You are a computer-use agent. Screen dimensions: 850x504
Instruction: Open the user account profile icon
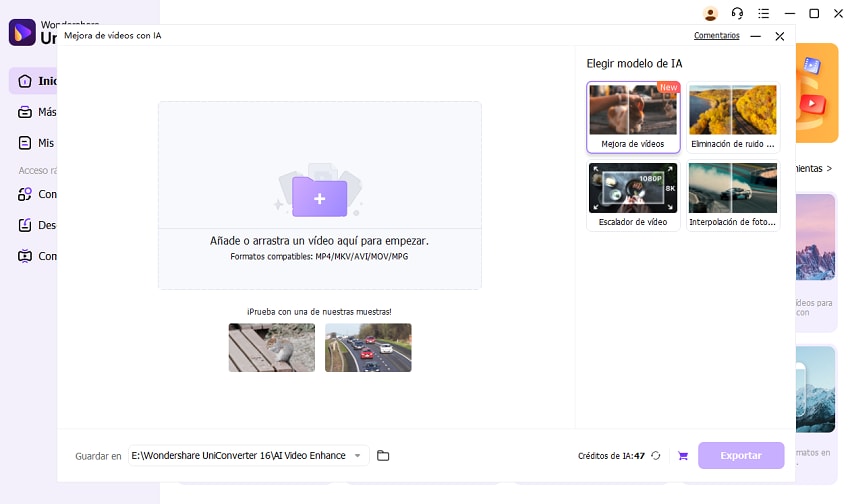coord(710,14)
